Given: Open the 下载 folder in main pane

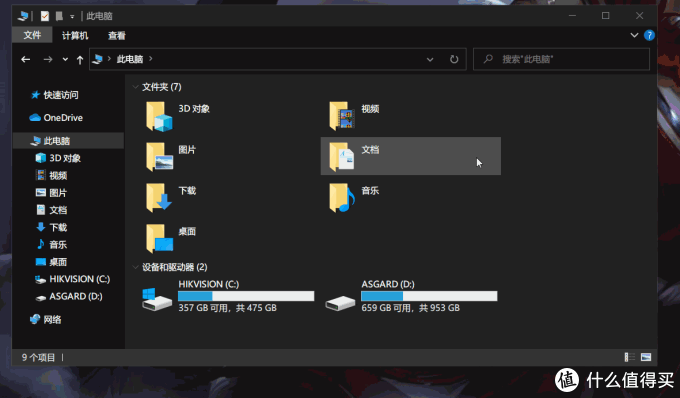Looking at the screenshot, I should (171, 197).
